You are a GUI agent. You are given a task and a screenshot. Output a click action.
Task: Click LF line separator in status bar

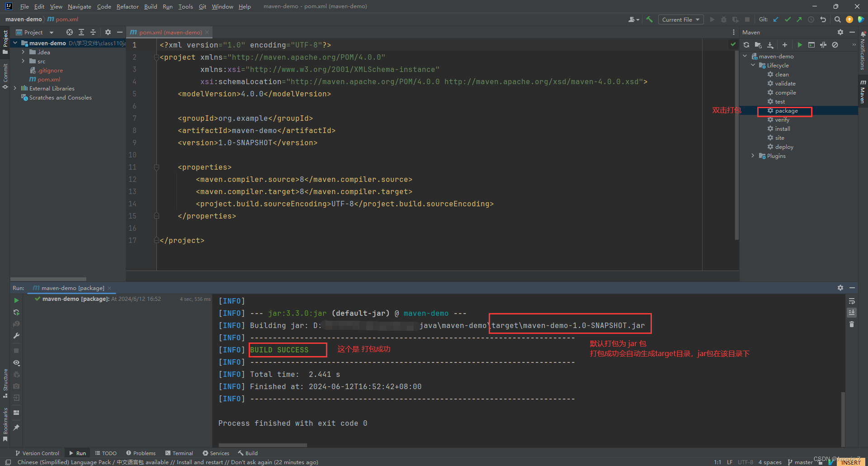point(730,462)
